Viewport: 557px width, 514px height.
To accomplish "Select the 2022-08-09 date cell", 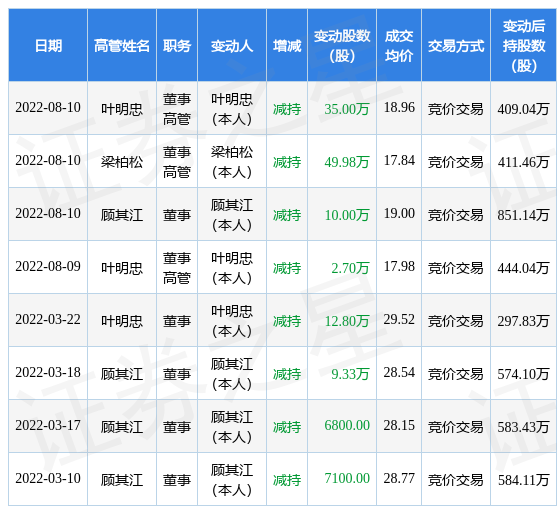I will coord(48,267).
